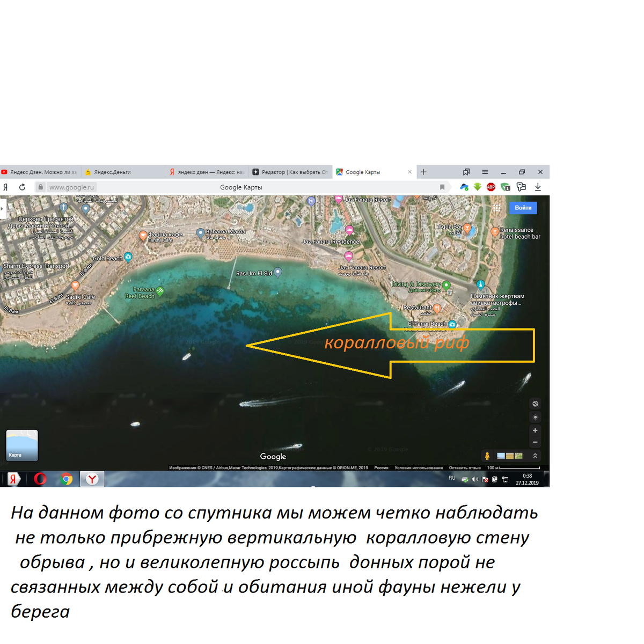Switch to the 'яндекс дзен — Яндекс' search tab
This screenshot has height=644, width=644.
click(207, 172)
